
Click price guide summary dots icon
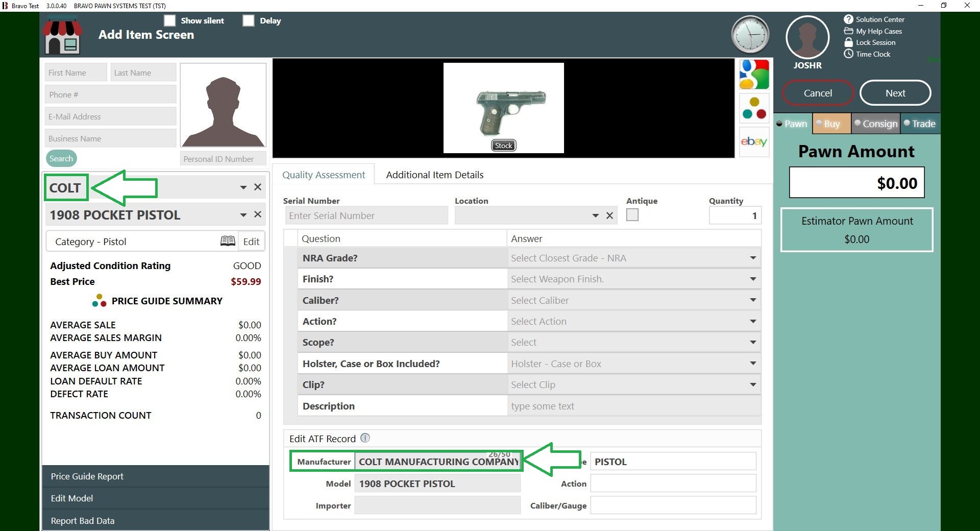tap(99, 300)
